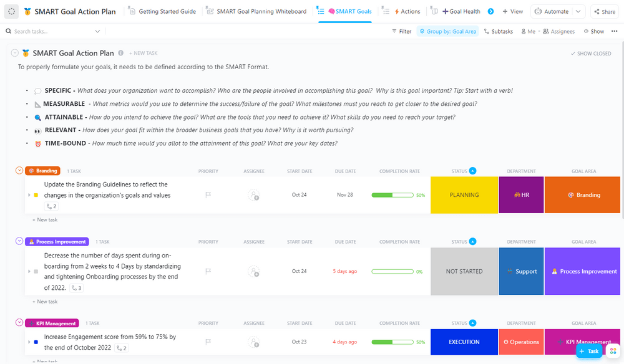Viewport: 624px width, 364px height.
Task: Toggle the Me filter
Action: [528, 31]
